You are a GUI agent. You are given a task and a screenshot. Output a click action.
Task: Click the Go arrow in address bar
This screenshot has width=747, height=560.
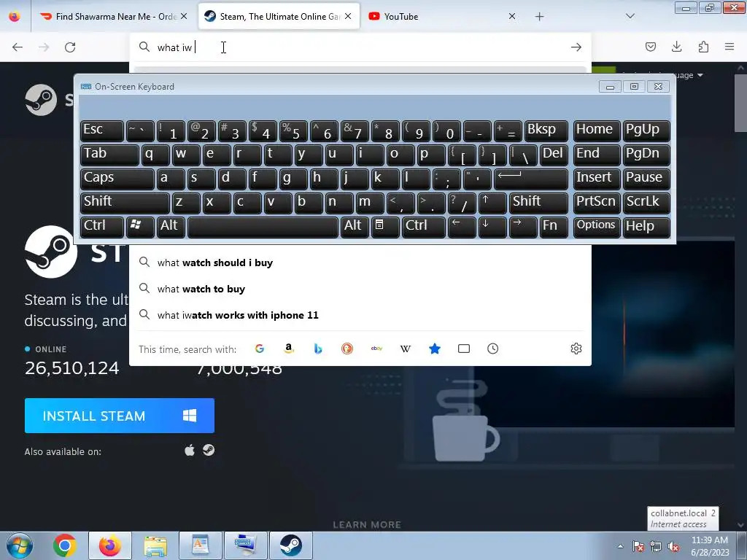click(x=576, y=47)
